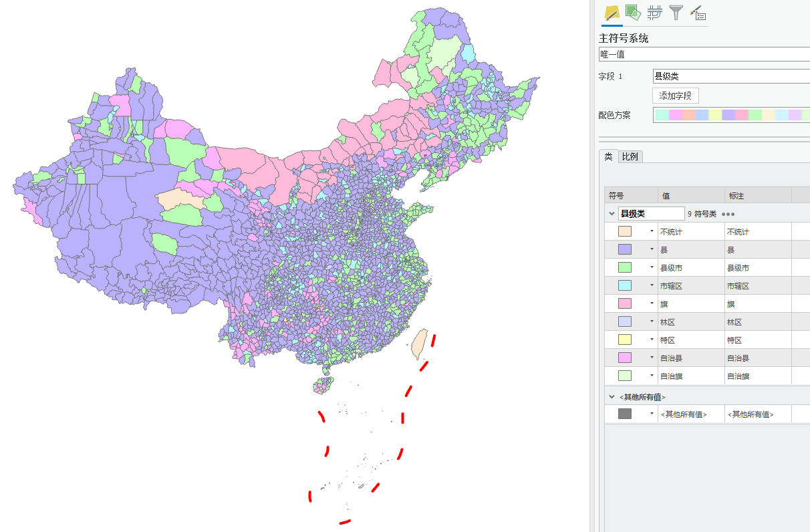Open the 唯一值 primary symbology dropdown

pyautogui.click(x=704, y=55)
